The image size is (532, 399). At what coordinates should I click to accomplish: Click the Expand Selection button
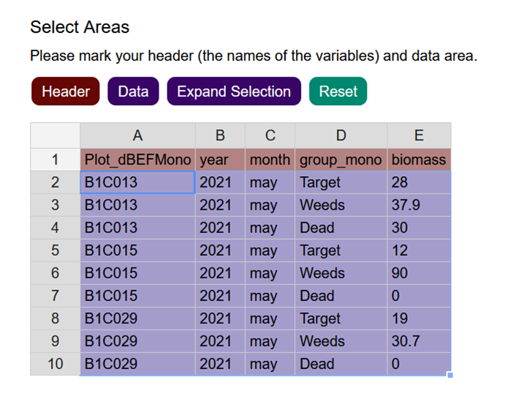tap(233, 91)
